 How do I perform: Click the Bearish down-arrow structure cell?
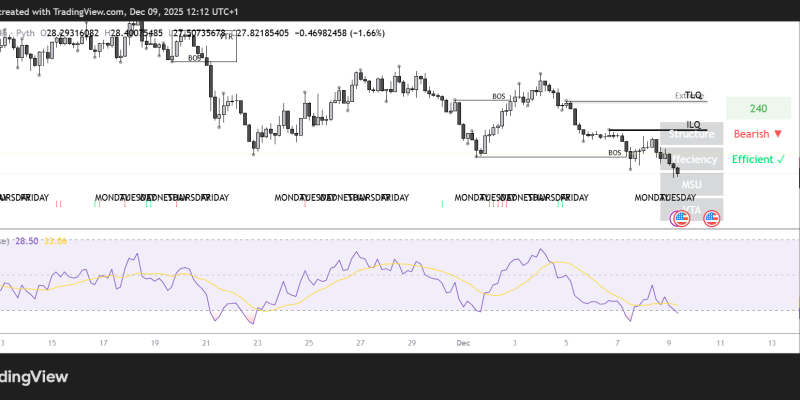click(758, 134)
